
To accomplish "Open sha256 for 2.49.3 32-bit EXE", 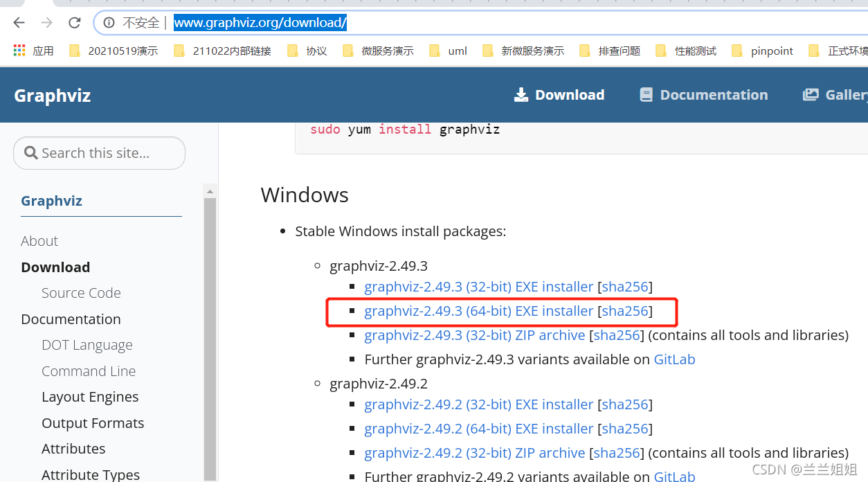I will (625, 287).
